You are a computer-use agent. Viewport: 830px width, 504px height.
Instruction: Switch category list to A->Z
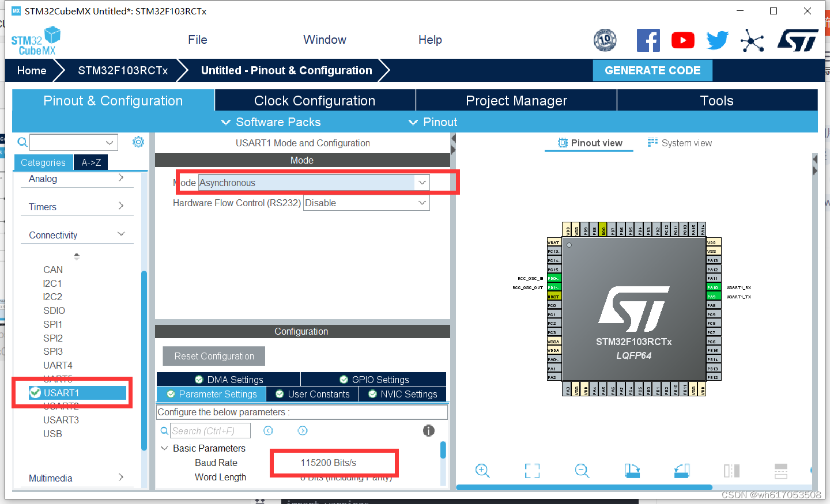pos(91,162)
